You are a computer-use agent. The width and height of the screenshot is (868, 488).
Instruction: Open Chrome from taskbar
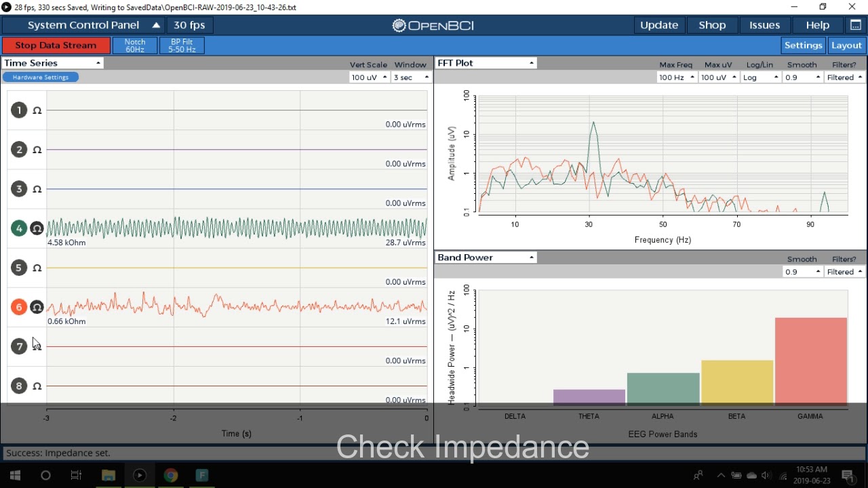coord(171,475)
